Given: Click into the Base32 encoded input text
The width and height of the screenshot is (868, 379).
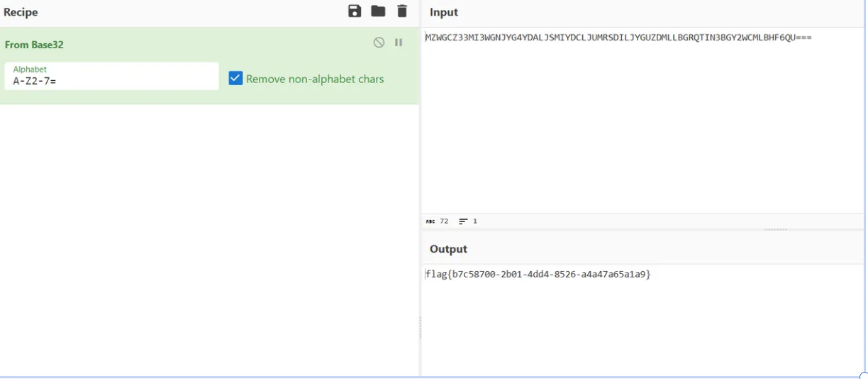Looking at the screenshot, I should [617, 38].
